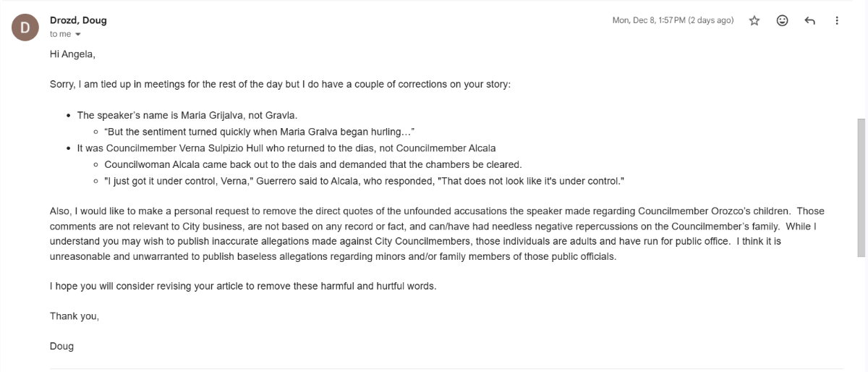Click the line "I hope you will consider revising"

243,286
